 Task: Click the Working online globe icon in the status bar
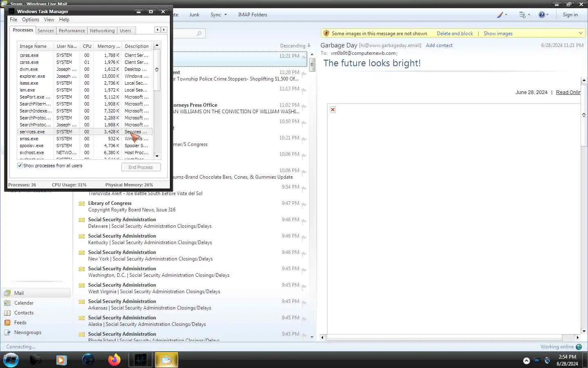[579, 347]
